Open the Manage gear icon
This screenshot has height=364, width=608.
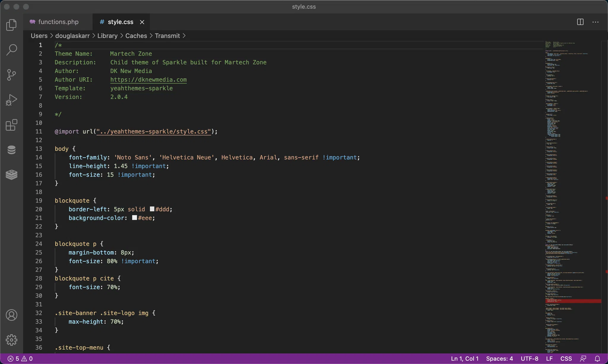[11, 340]
